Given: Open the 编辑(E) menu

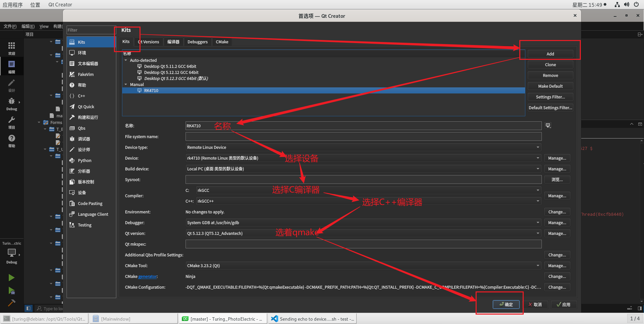Looking at the screenshot, I should click(28, 26).
